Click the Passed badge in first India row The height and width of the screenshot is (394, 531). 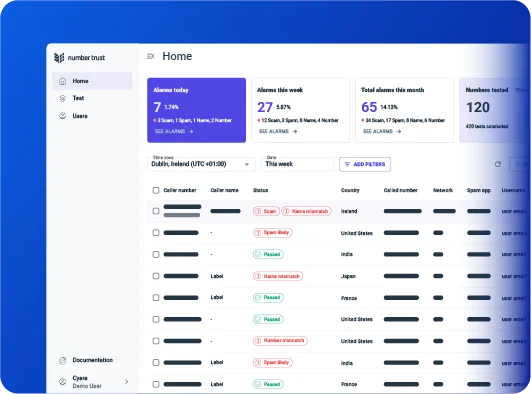(x=268, y=254)
